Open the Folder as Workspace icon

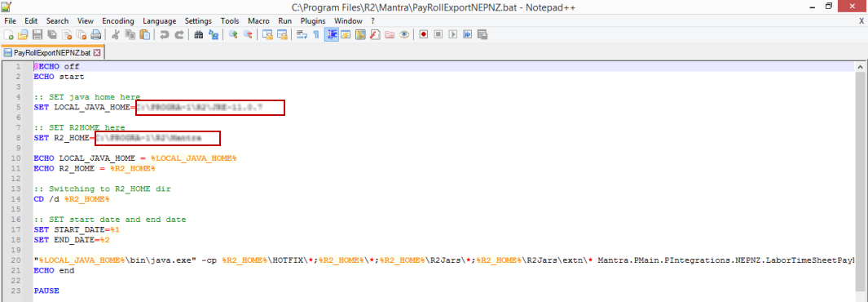(390, 35)
